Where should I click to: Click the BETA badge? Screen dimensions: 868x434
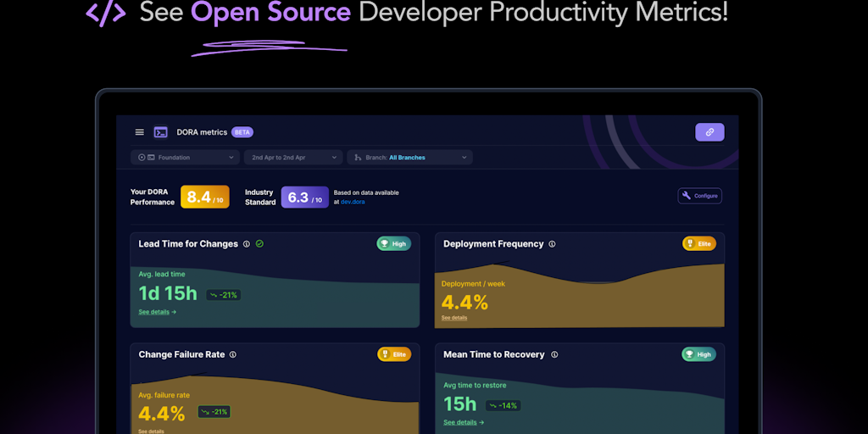pyautogui.click(x=242, y=132)
